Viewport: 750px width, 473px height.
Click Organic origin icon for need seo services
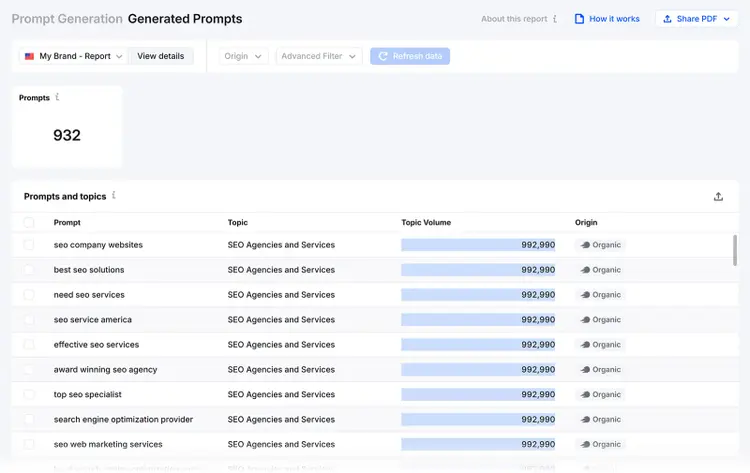(585, 295)
